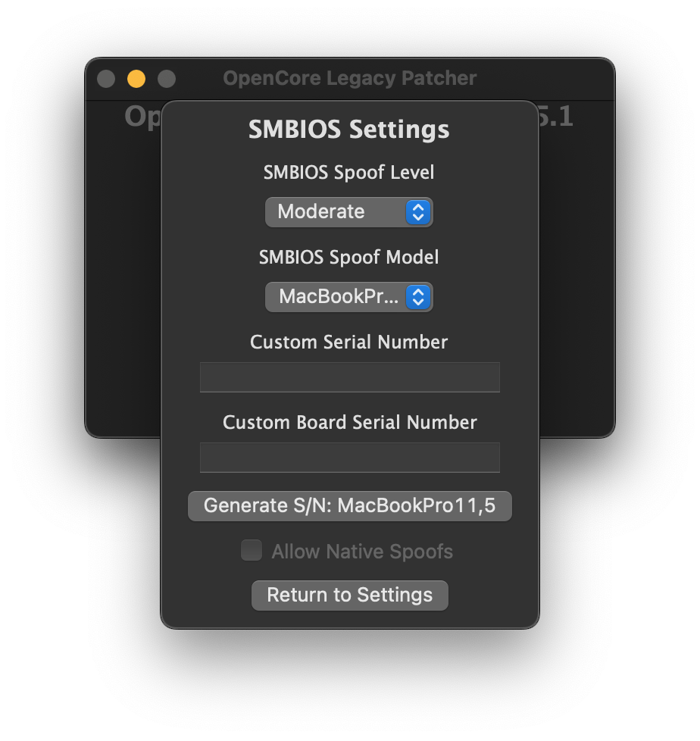Click the blue chevron arrows next to Moderate
Image resolution: width=700 pixels, height=741 pixels.
tap(417, 212)
